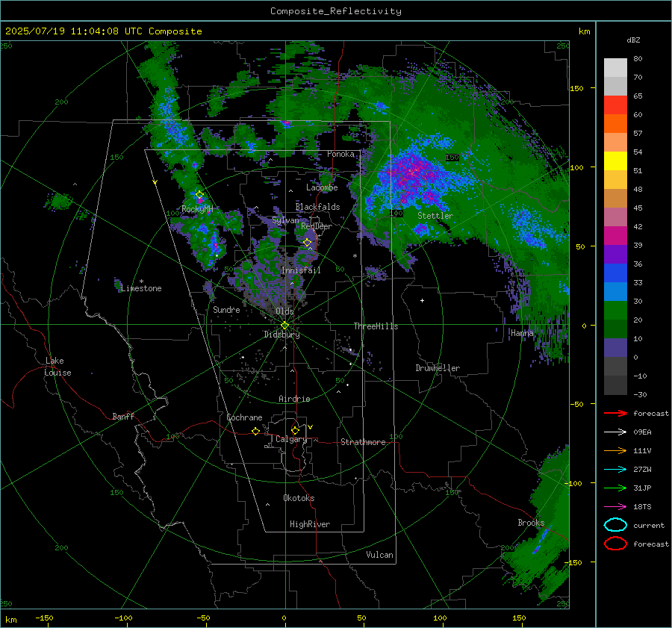Image resolution: width=672 pixels, height=628 pixels.
Task: Click the Brooks label
Action: (531, 523)
